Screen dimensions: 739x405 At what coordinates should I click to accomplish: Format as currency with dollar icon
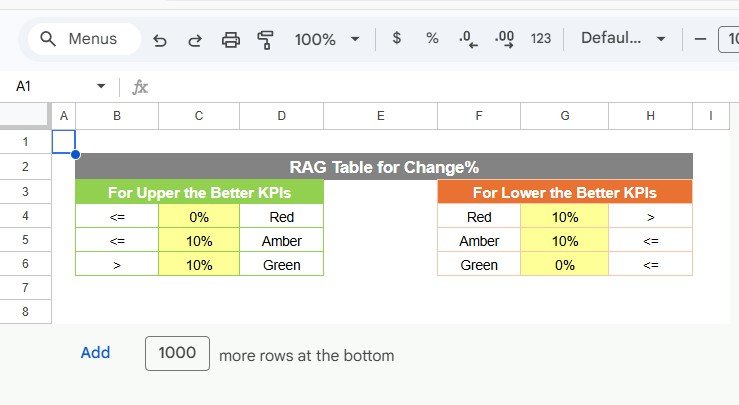pyautogui.click(x=397, y=38)
